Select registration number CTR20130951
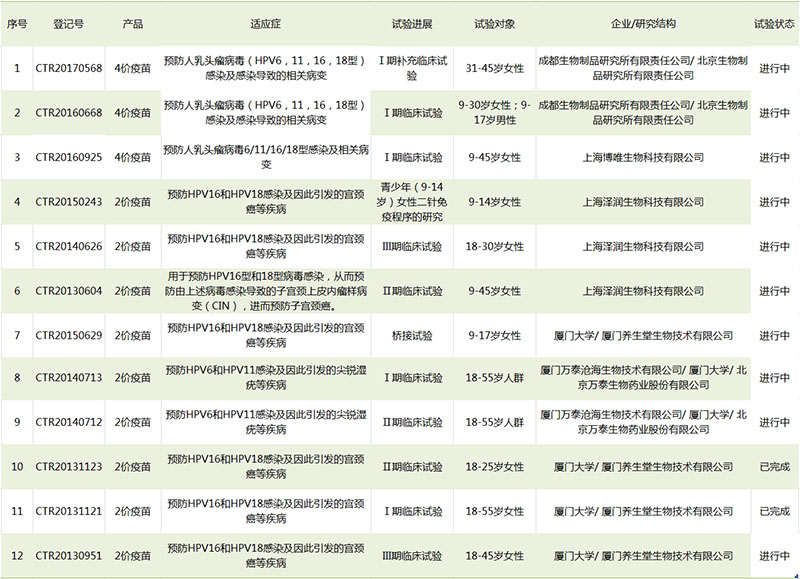Screen dimensions: 800x579 coord(69,556)
